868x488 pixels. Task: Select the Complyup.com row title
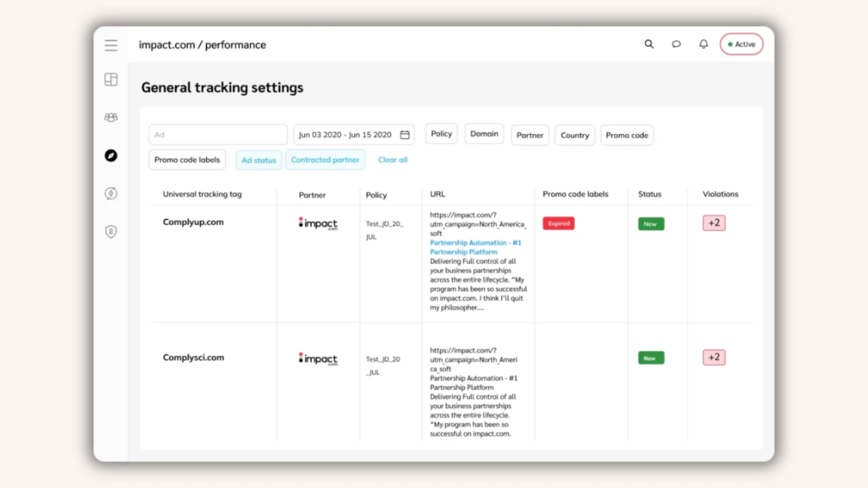click(x=193, y=222)
